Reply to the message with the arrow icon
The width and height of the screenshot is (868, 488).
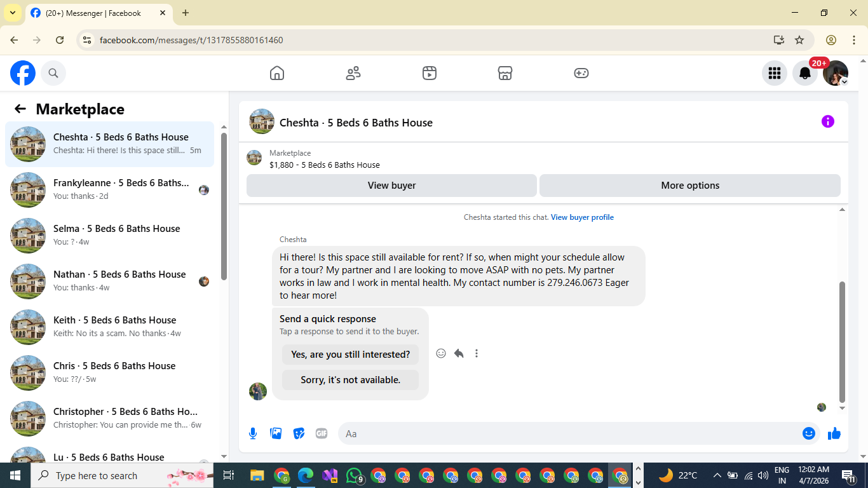(x=459, y=353)
